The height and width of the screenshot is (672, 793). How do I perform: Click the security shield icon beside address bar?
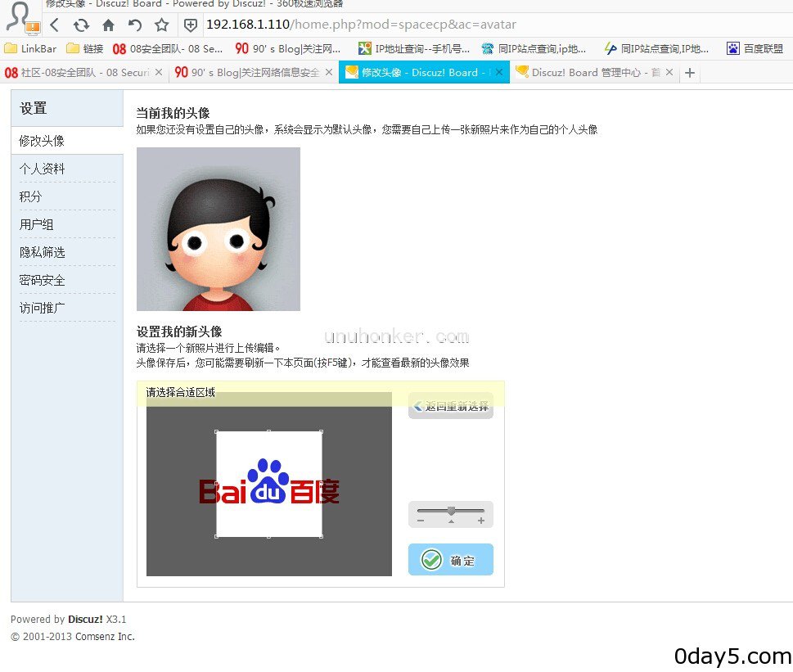click(x=190, y=25)
